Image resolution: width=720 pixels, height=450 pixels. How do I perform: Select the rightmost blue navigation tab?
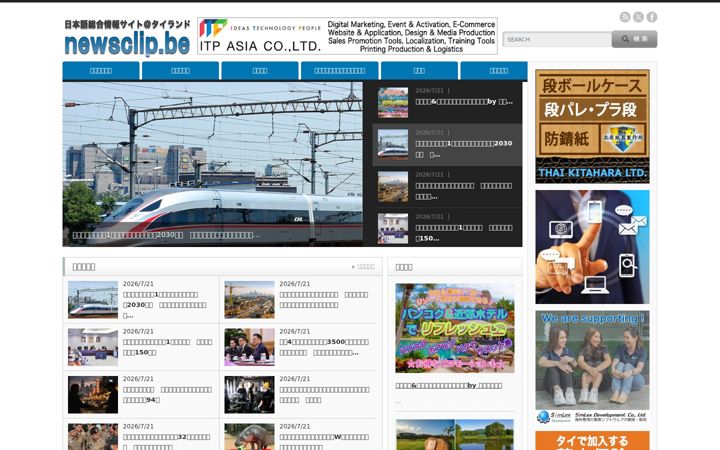coord(494,71)
